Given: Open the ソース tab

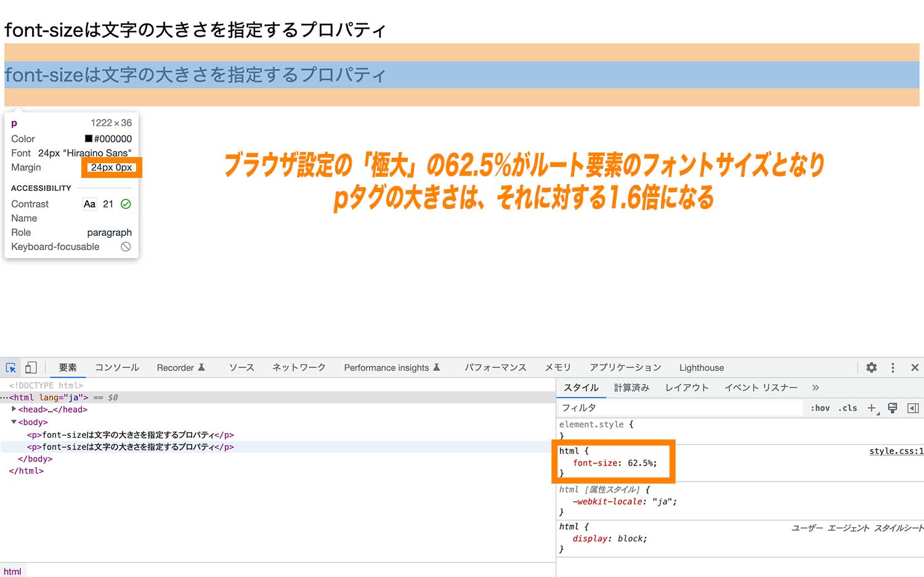Looking at the screenshot, I should click(241, 368).
